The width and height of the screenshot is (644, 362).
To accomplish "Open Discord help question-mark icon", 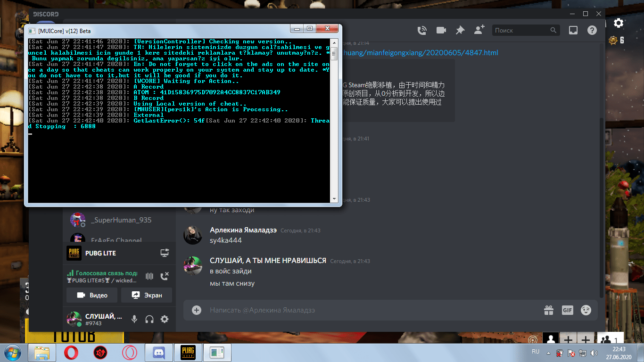I will pyautogui.click(x=592, y=30).
